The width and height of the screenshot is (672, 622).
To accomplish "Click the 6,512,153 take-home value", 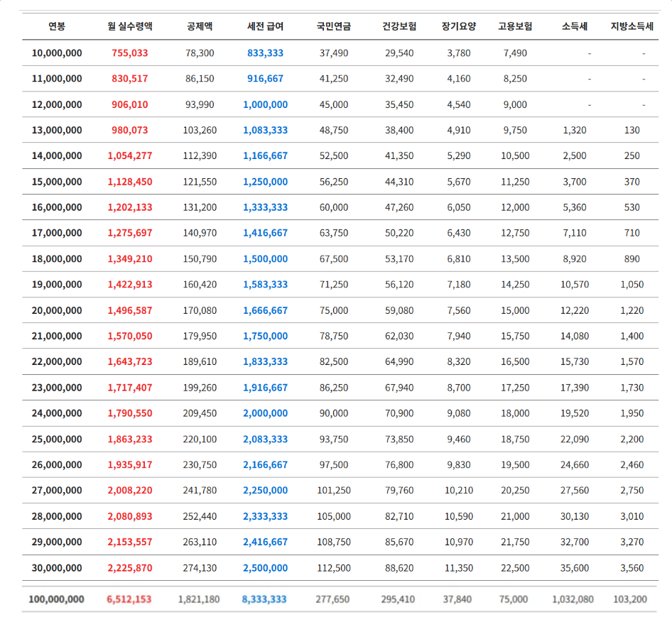I will coord(129,599).
